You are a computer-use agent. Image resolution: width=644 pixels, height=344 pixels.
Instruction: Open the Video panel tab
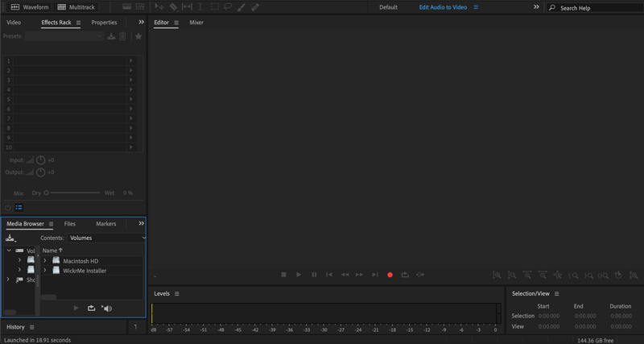pos(14,23)
